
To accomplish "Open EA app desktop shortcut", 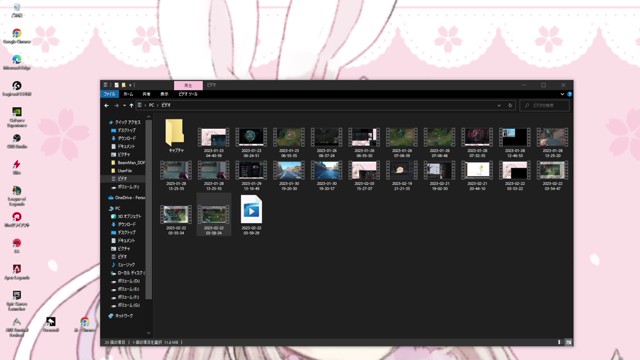I will 17,246.
